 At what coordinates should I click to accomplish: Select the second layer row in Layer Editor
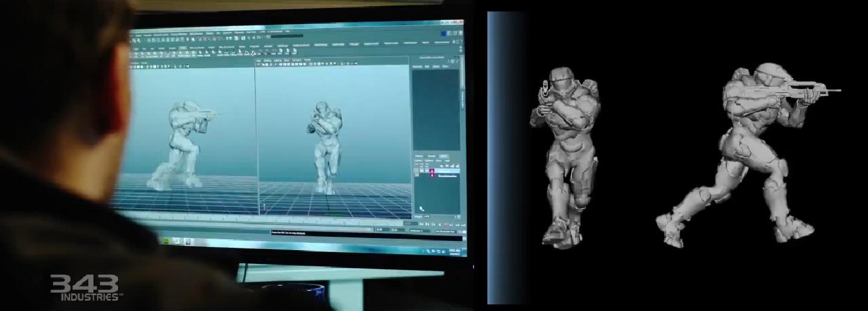click(x=447, y=176)
